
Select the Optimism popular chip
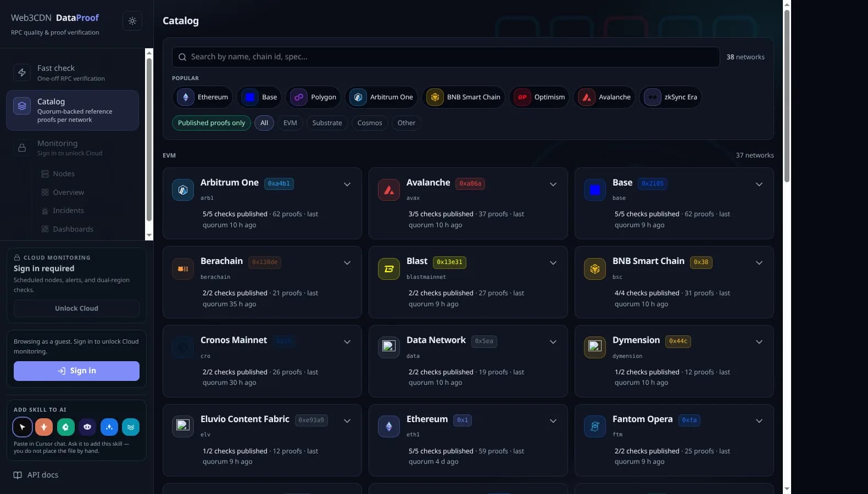[539, 97]
